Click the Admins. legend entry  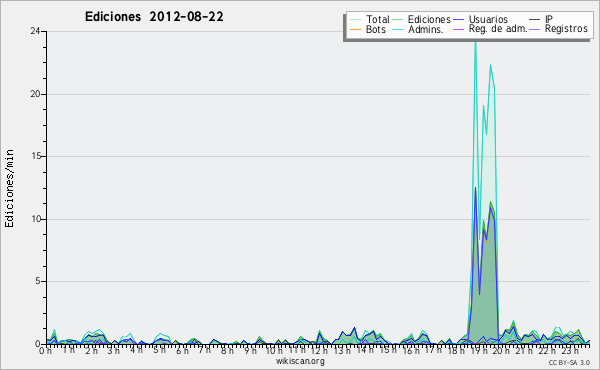point(418,29)
